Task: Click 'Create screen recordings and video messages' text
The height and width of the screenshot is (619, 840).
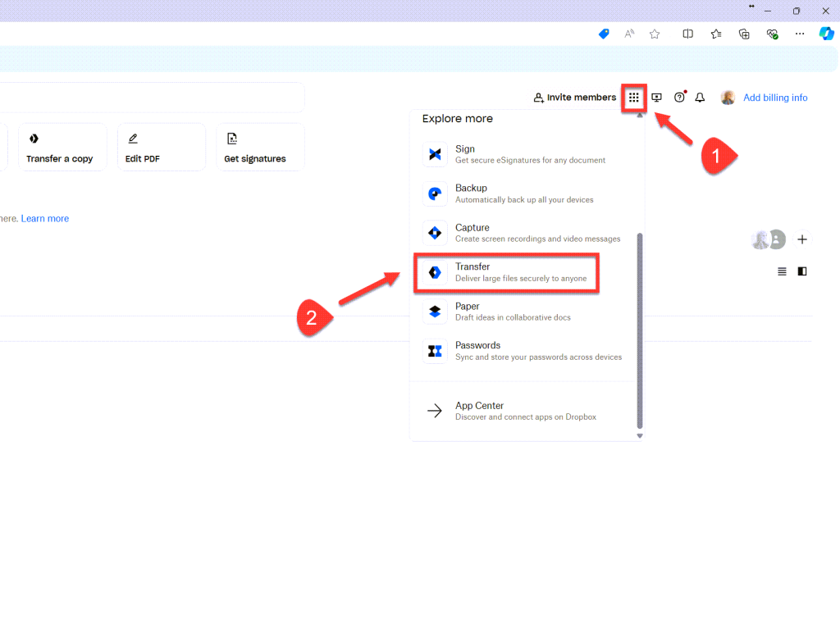Action: pyautogui.click(x=538, y=239)
